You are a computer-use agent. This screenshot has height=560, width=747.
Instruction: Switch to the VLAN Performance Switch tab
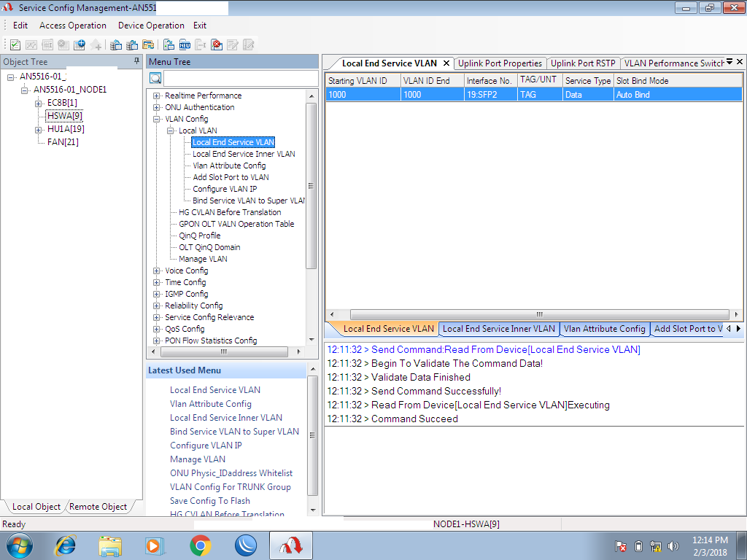coord(673,63)
